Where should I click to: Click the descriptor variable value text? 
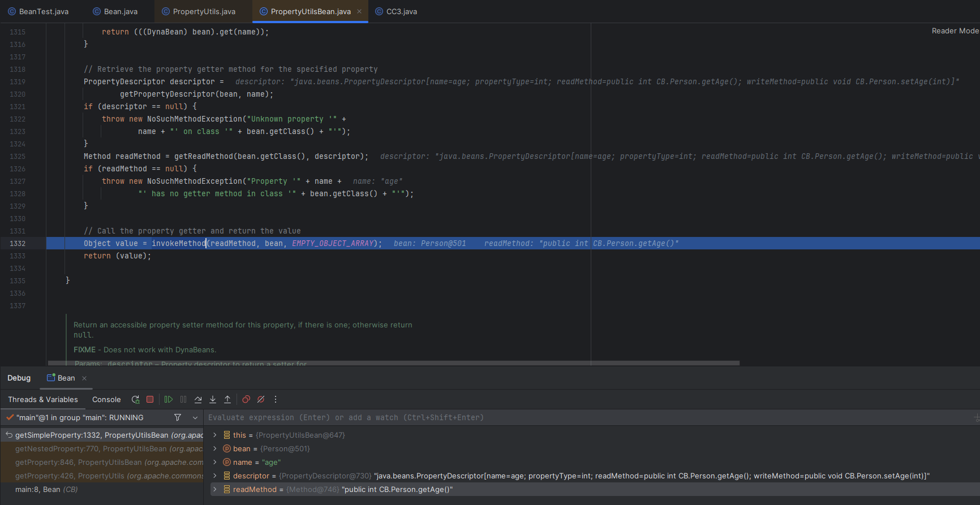tap(652, 476)
